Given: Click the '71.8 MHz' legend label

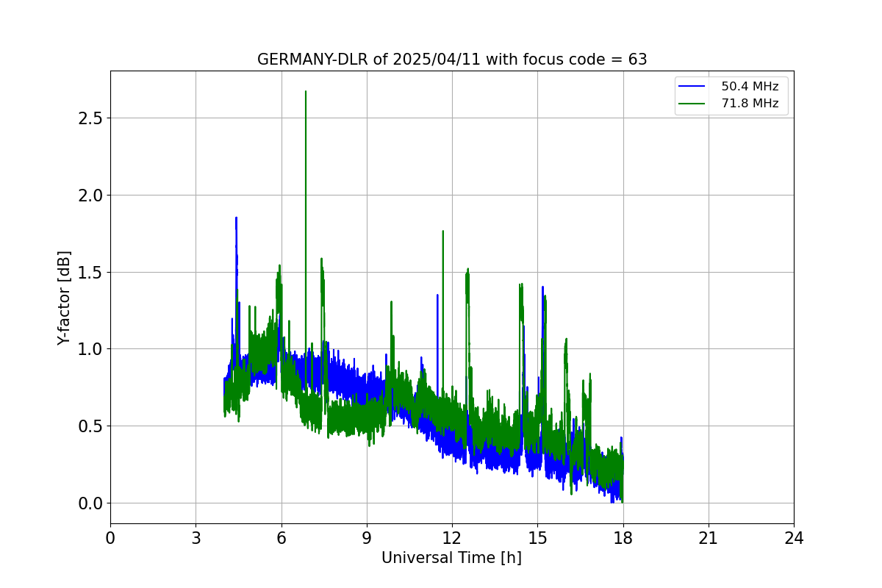Looking at the screenshot, I should tap(750, 104).
